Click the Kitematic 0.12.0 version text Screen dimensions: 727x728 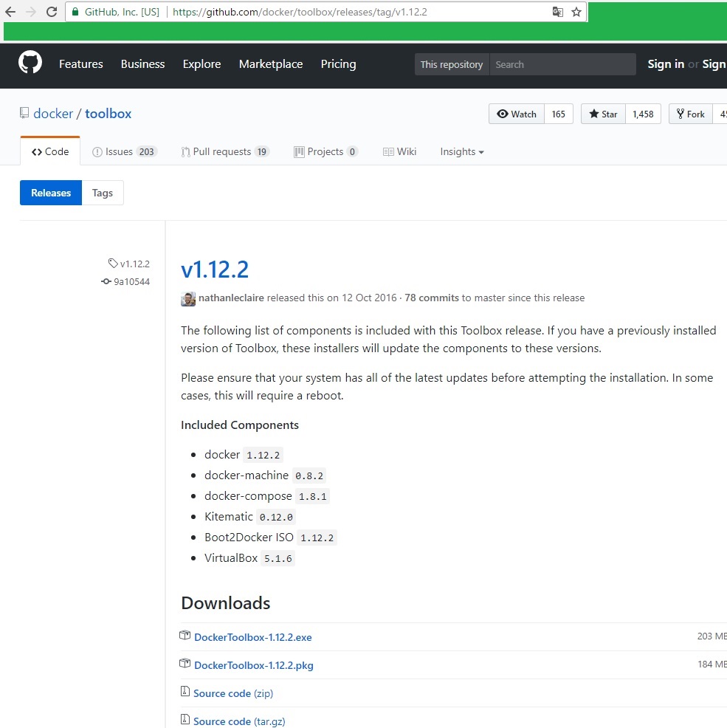pos(276,517)
